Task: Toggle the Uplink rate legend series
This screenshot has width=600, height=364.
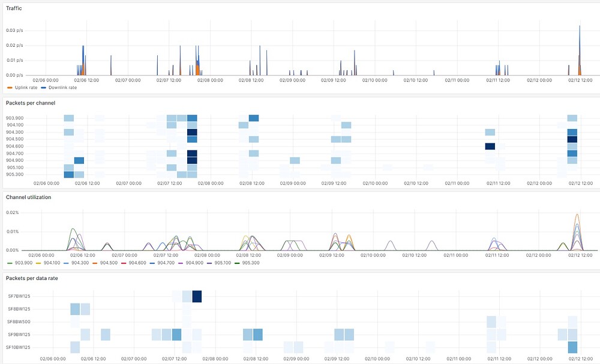Action: [x=25, y=88]
